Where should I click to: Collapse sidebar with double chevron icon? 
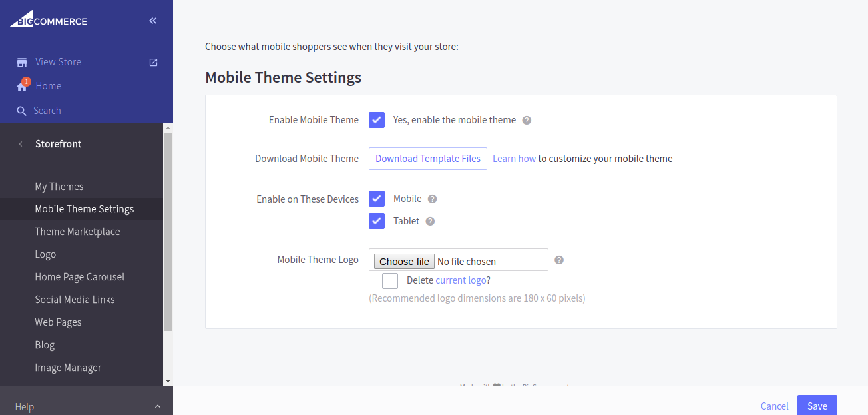click(x=153, y=21)
